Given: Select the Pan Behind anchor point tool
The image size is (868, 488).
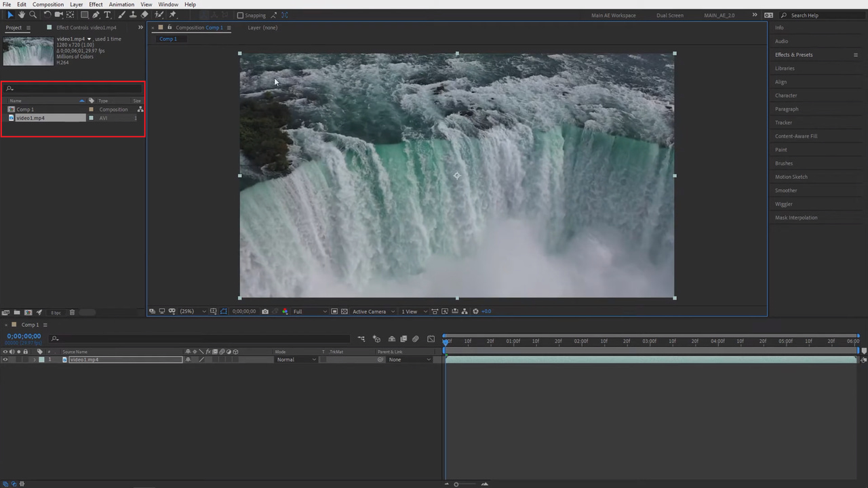Looking at the screenshot, I should 70,15.
